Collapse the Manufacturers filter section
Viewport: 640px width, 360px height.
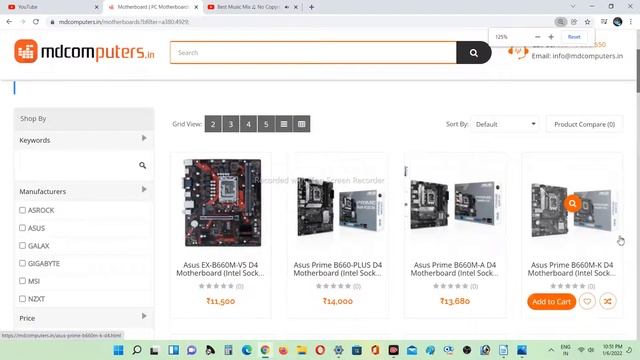click(144, 189)
